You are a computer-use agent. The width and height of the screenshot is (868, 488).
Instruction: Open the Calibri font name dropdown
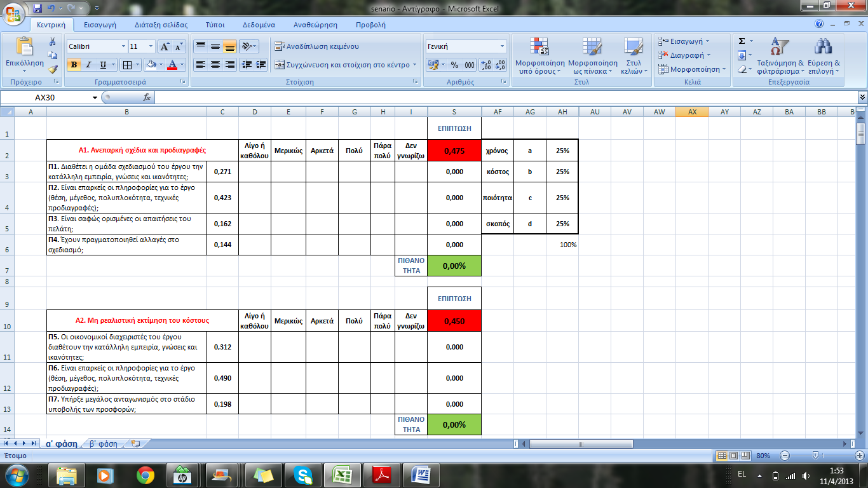(123, 46)
